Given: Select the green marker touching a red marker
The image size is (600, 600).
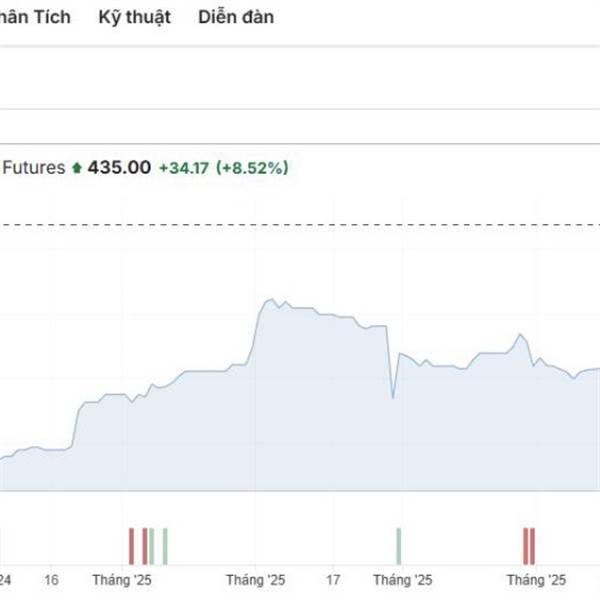Looking at the screenshot, I should pos(152,546).
